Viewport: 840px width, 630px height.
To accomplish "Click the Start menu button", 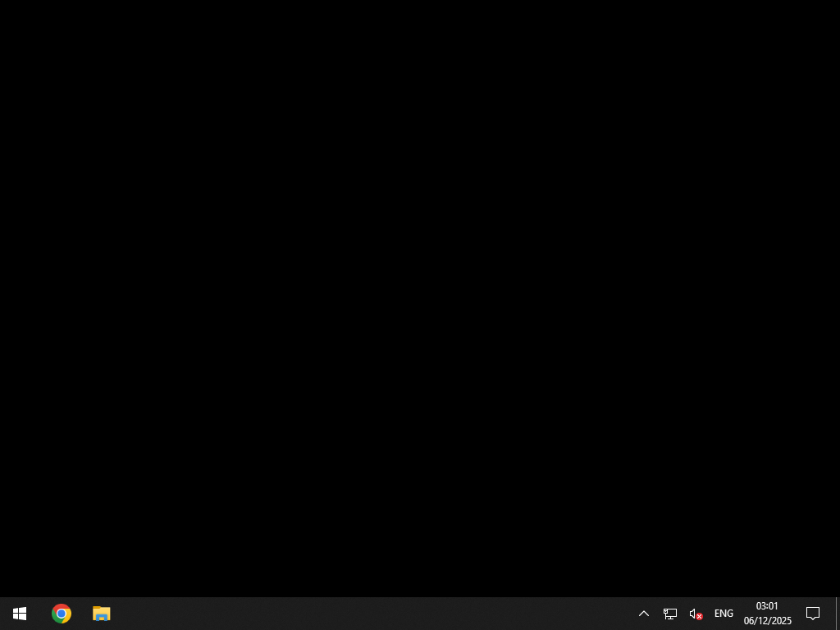I will [20, 613].
